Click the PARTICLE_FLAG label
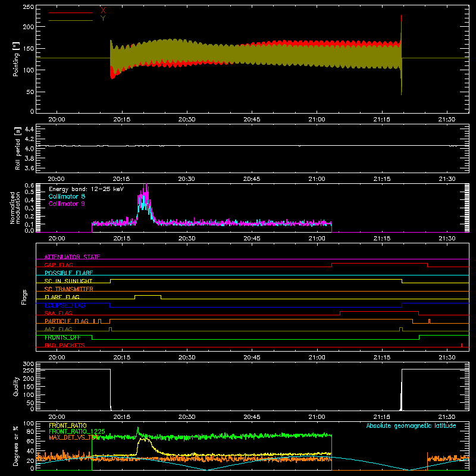Screen dimensions: 476x476 67,321
